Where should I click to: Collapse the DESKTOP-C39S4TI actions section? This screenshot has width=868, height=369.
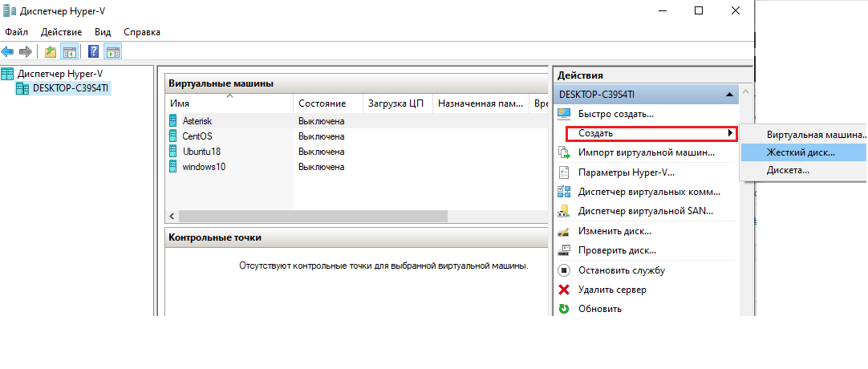pyautogui.click(x=728, y=95)
